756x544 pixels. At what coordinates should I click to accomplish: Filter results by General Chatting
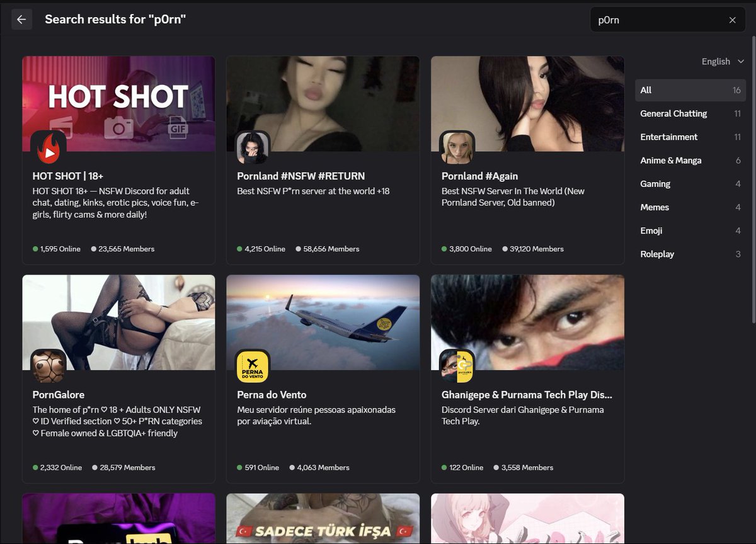690,113
